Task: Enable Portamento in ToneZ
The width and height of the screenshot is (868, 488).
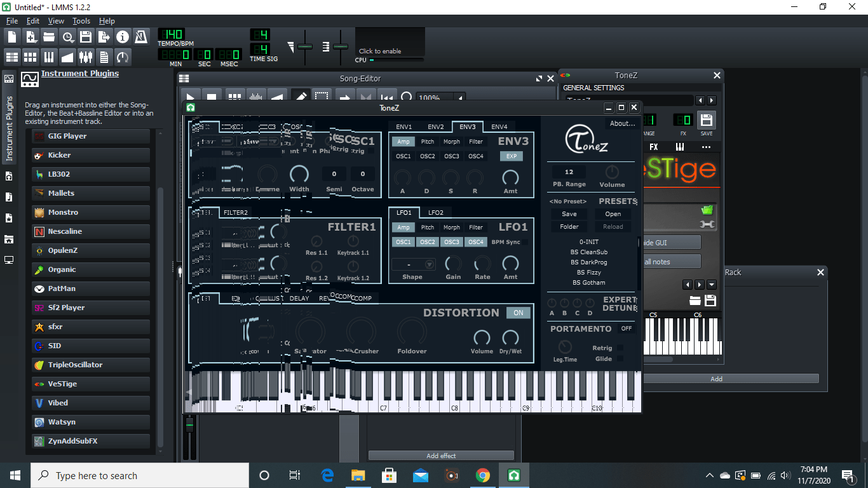Action: 626,329
